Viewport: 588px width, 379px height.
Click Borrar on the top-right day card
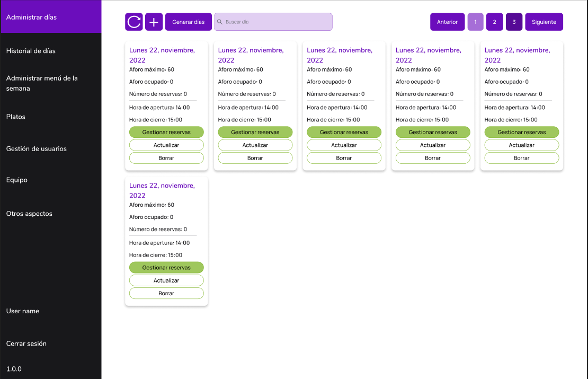[521, 158]
